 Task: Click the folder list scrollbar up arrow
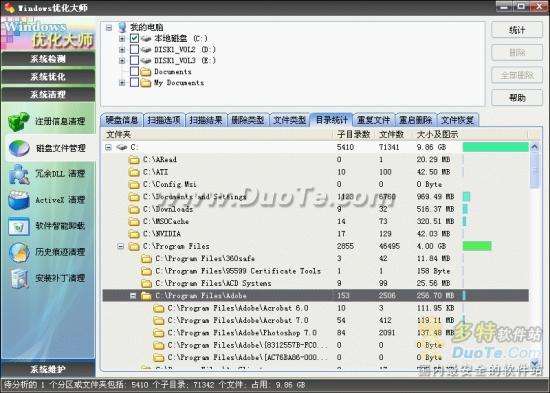(535, 147)
